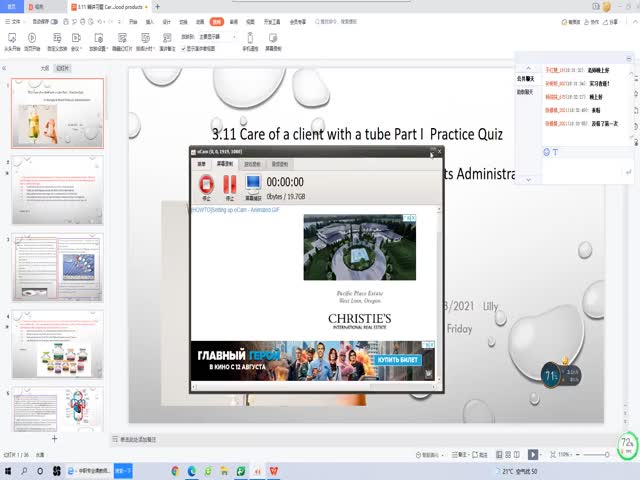Open a new document tab with the plus
Image resolution: width=640 pixels, height=480 pixels.
(x=157, y=6)
